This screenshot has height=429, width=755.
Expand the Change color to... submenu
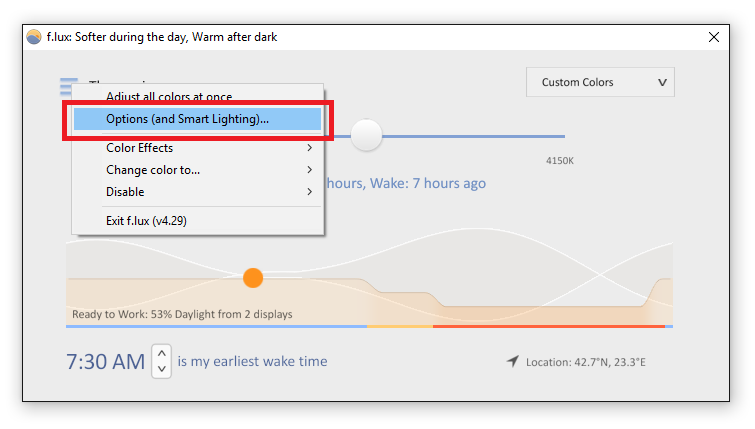197,170
